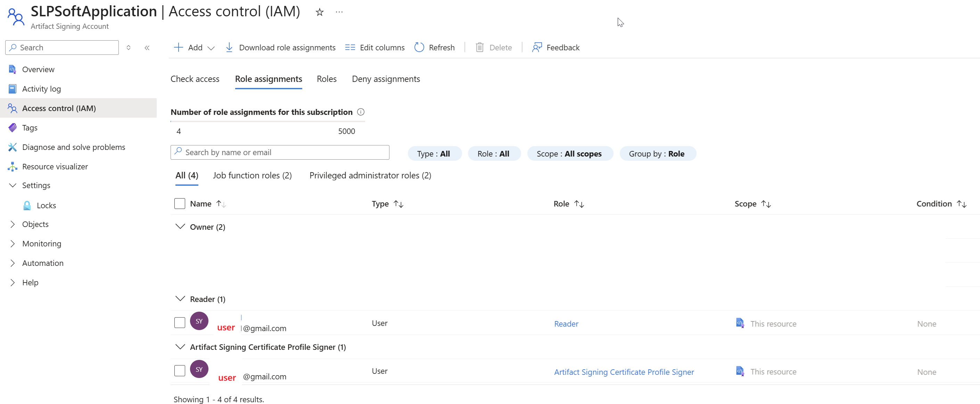Open the Type : All filter
The height and width of the screenshot is (404, 980).
(434, 153)
